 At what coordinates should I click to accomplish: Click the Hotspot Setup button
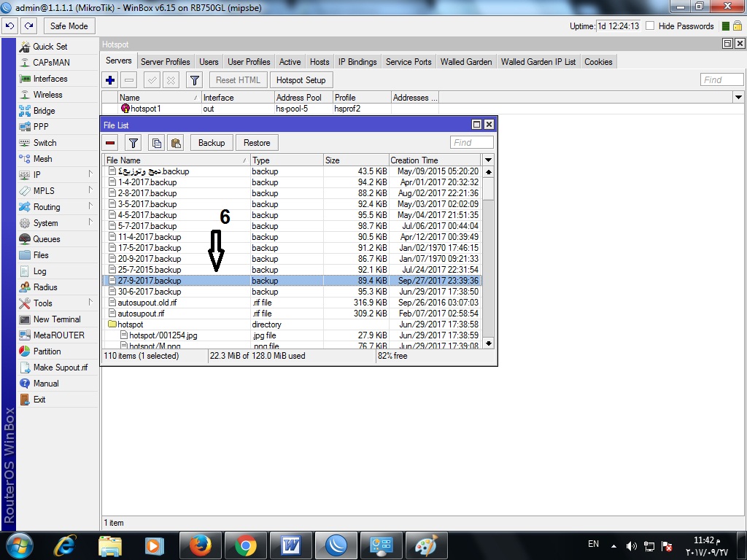301,80
